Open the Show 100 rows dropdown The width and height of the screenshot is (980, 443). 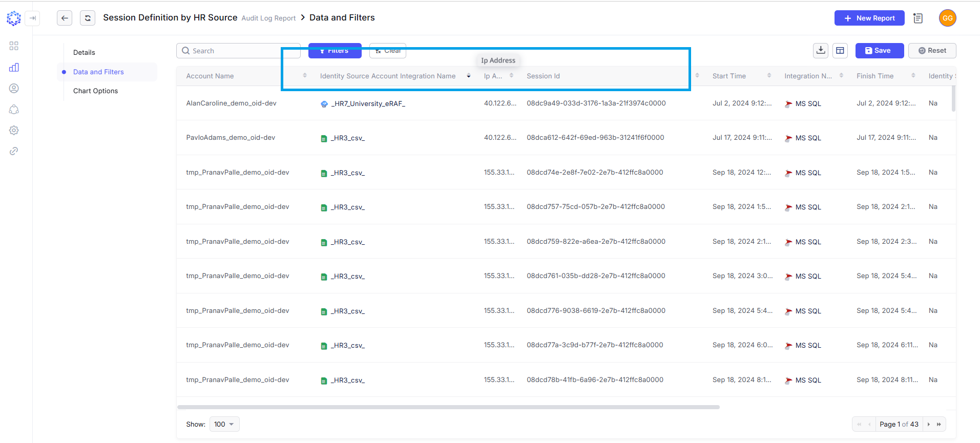point(224,424)
